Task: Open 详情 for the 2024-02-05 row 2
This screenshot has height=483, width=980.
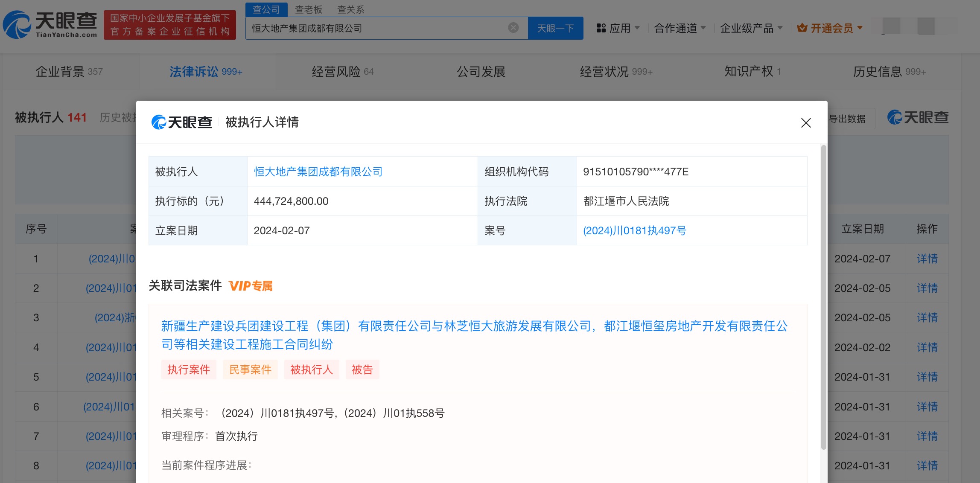Action: tap(927, 288)
